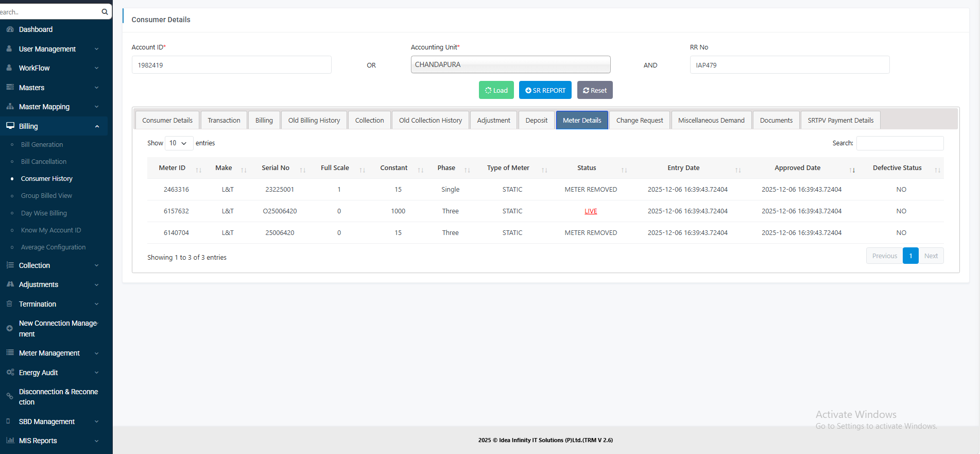Switch to the Transaction tab
This screenshot has width=980, height=454.
pos(223,120)
